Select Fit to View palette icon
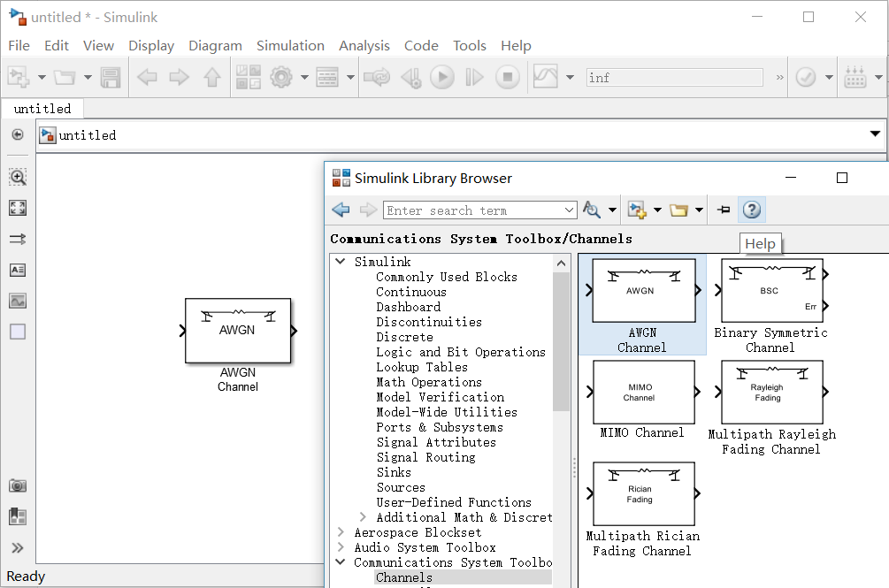The image size is (889, 588). click(18, 208)
